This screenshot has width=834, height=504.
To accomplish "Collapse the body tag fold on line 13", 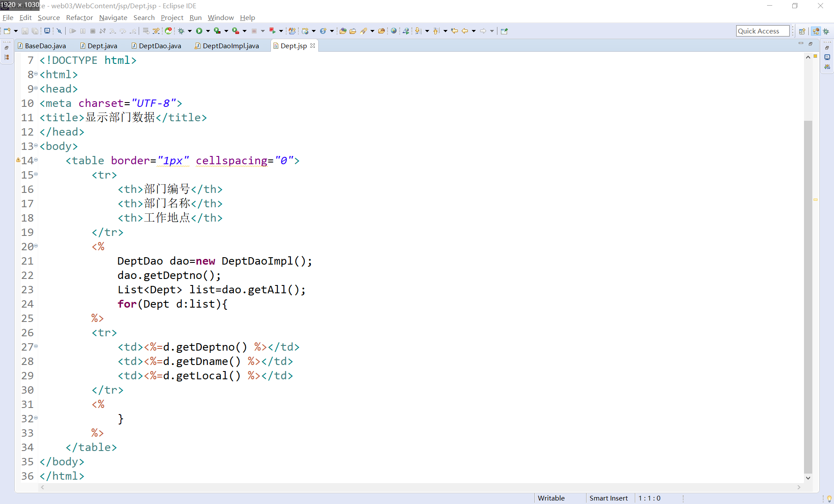I will tap(36, 146).
